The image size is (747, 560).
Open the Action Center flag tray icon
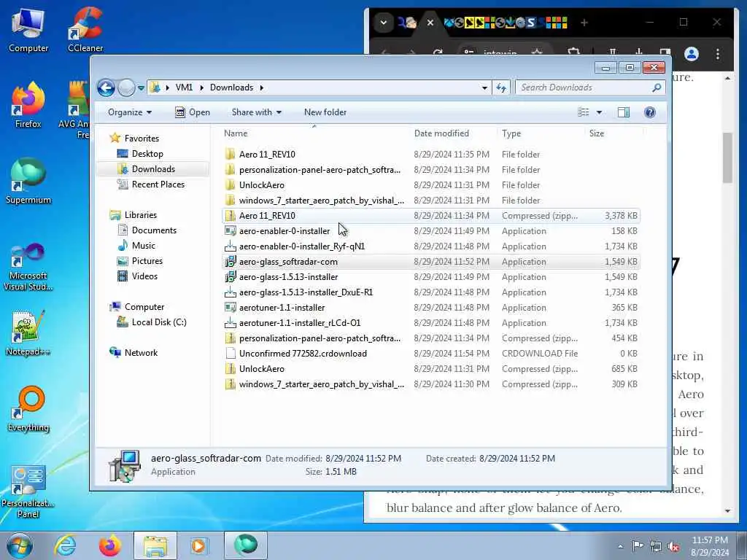click(x=638, y=545)
